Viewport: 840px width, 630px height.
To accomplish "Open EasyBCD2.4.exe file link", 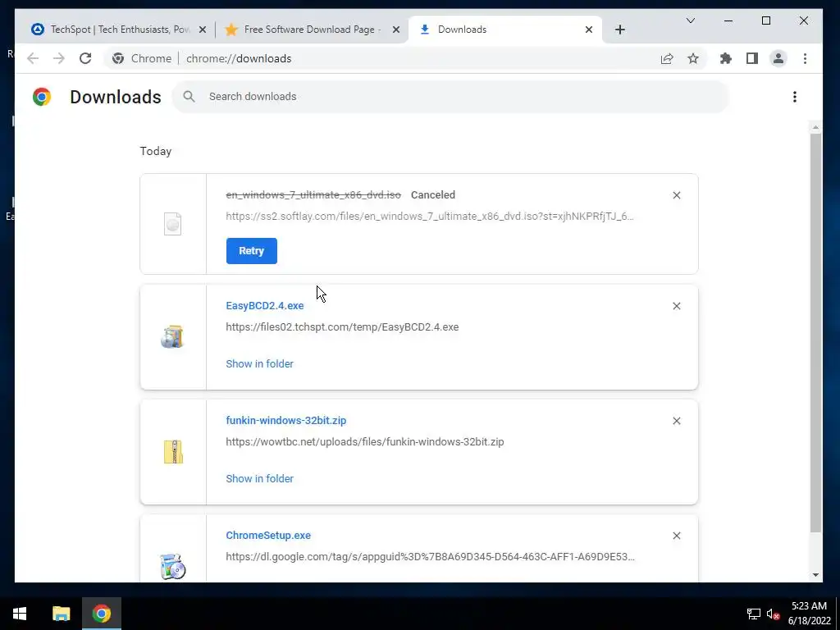I will (265, 306).
